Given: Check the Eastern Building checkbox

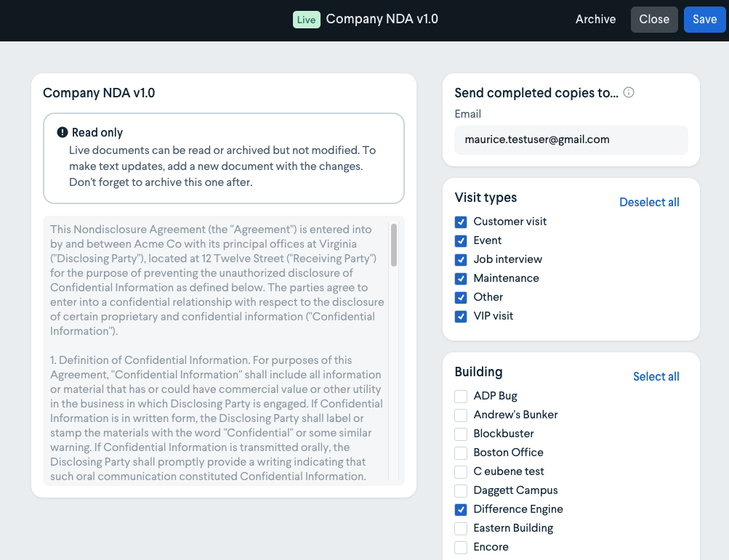Looking at the screenshot, I should 461,528.
